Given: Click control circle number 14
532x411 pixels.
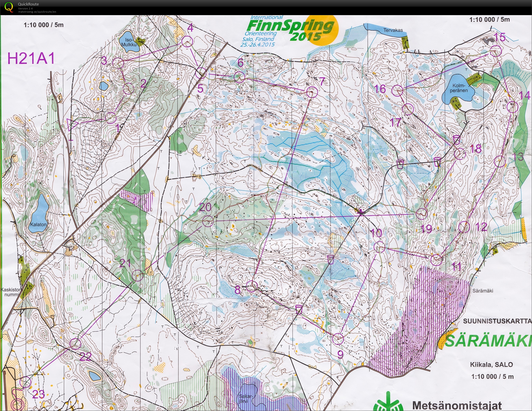Looking at the screenshot, I should point(512,107).
